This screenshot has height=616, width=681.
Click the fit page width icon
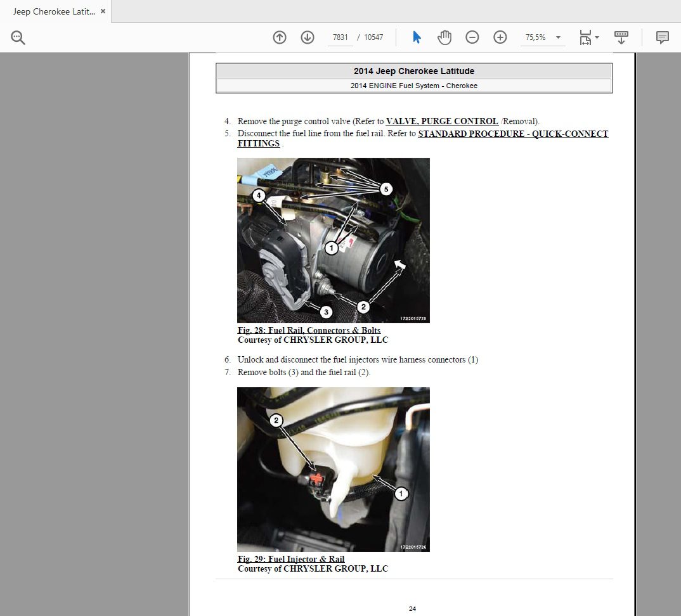pyautogui.click(x=585, y=37)
